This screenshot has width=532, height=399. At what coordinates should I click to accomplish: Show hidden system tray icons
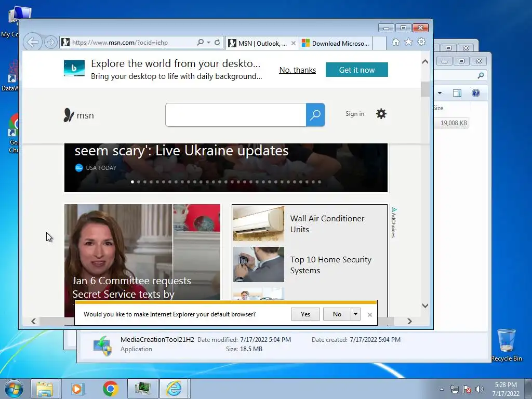tap(442, 389)
